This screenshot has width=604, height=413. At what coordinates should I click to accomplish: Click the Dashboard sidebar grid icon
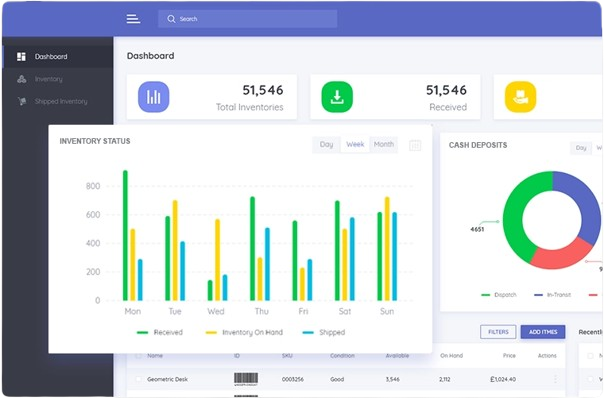21,57
